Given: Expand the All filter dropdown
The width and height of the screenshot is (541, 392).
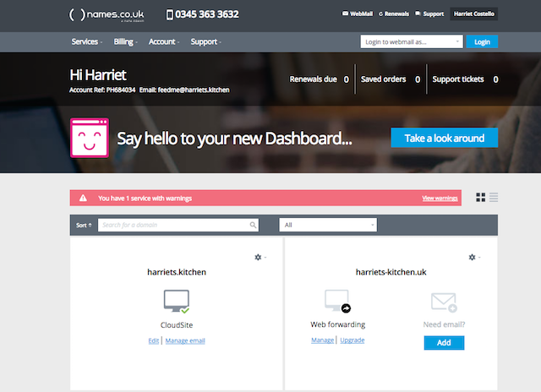Looking at the screenshot, I should 328,225.
